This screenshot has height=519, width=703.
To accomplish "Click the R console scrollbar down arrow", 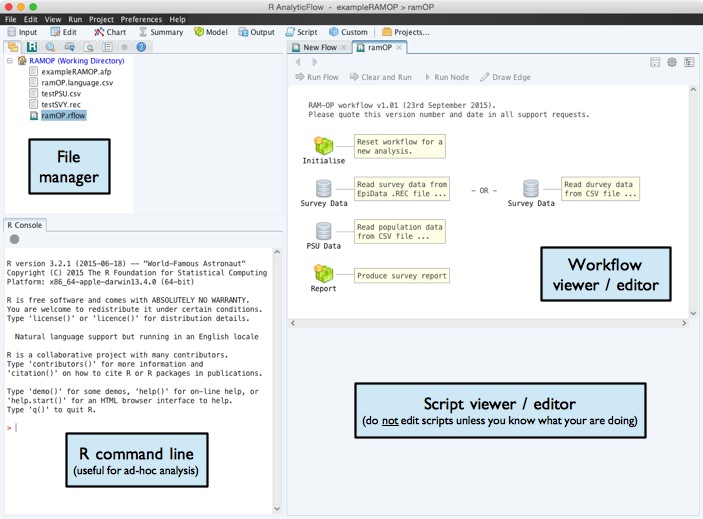I will click(277, 509).
